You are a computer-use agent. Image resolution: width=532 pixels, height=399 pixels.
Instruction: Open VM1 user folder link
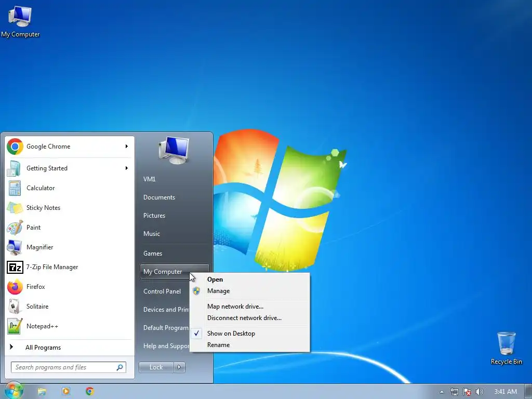pyautogui.click(x=149, y=179)
